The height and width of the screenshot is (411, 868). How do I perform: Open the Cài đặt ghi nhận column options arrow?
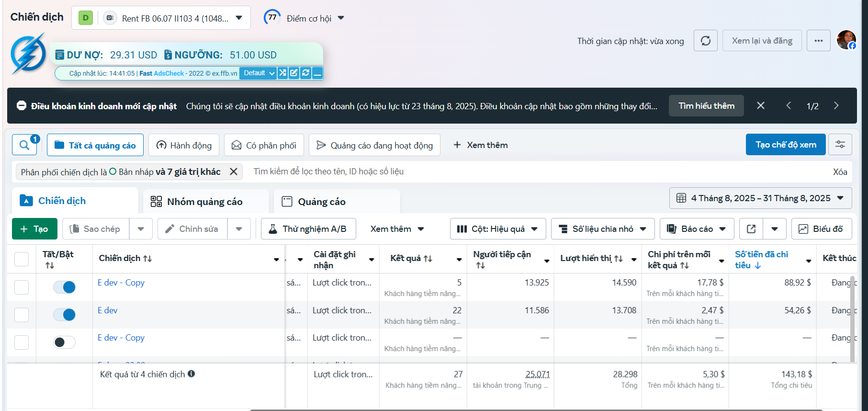[x=372, y=259]
